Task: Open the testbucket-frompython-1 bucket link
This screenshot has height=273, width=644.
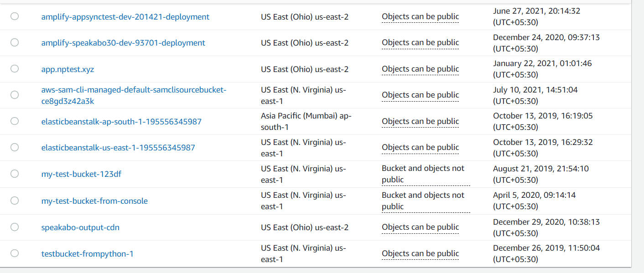Action: coord(87,254)
